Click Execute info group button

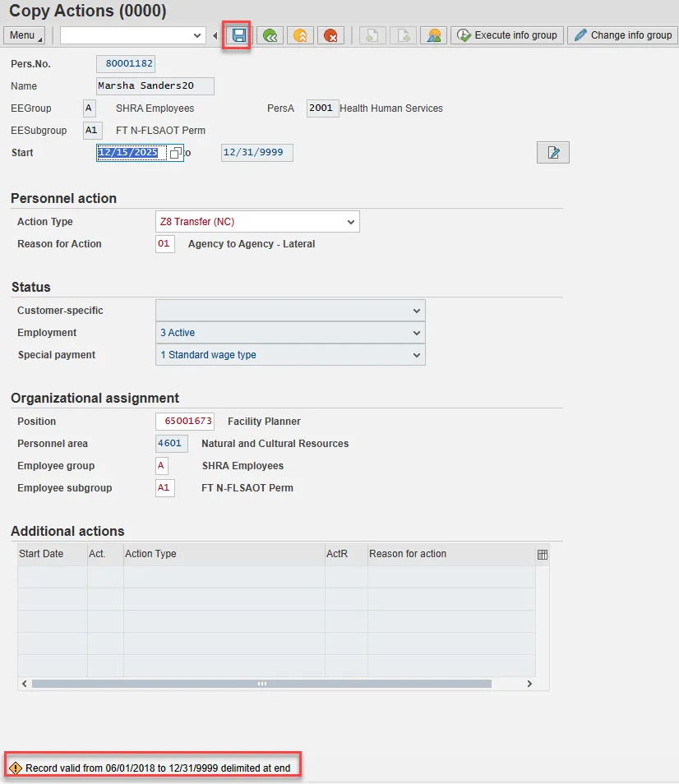coord(506,35)
